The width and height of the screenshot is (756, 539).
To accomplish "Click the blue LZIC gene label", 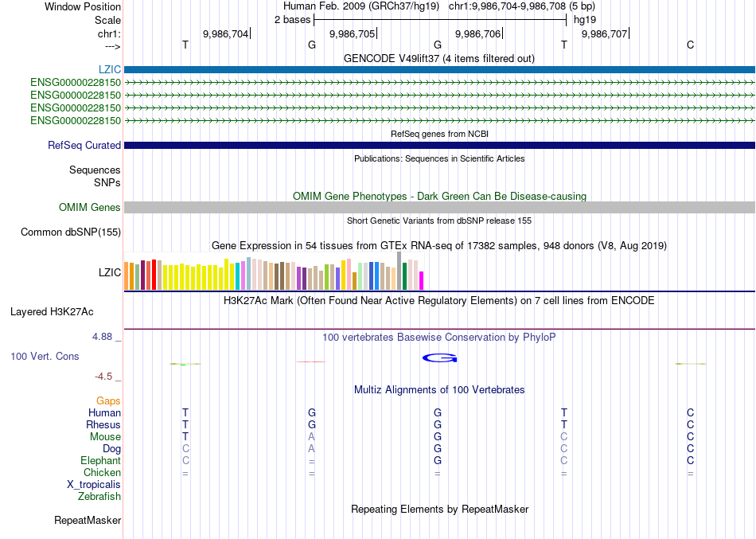I will coord(110,69).
